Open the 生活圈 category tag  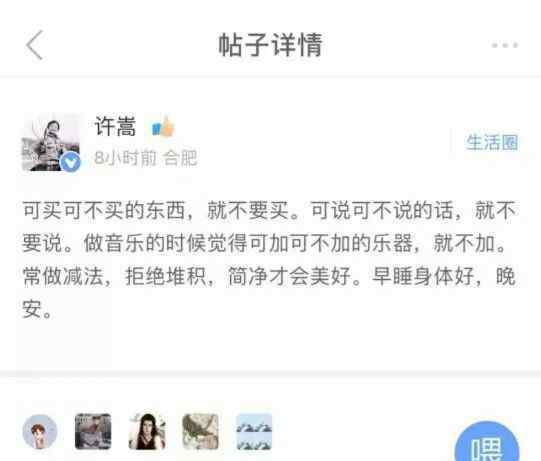click(x=492, y=143)
